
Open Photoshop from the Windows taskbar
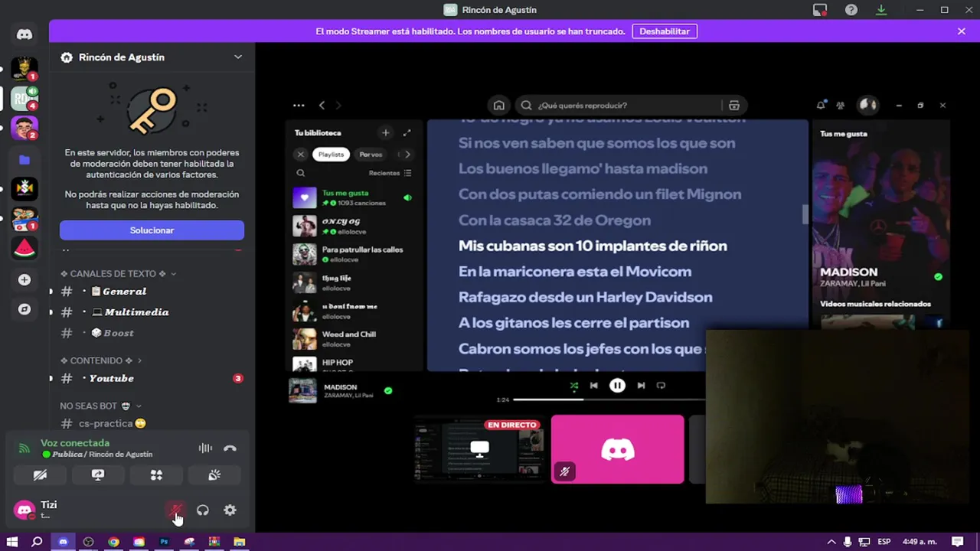(164, 542)
